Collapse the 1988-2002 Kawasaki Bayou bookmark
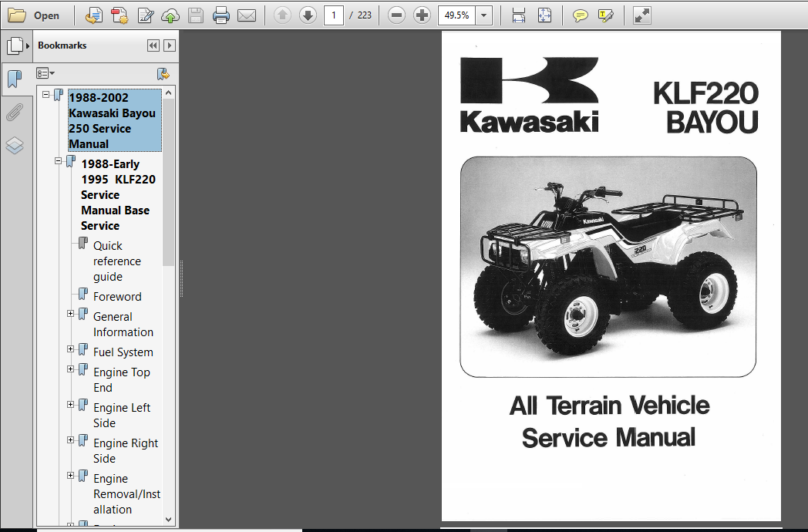Screen dimensions: 808x532 46,94
